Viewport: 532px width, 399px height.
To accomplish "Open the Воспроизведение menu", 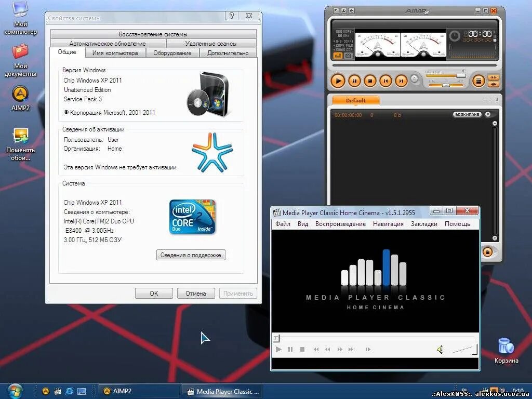I will click(340, 224).
